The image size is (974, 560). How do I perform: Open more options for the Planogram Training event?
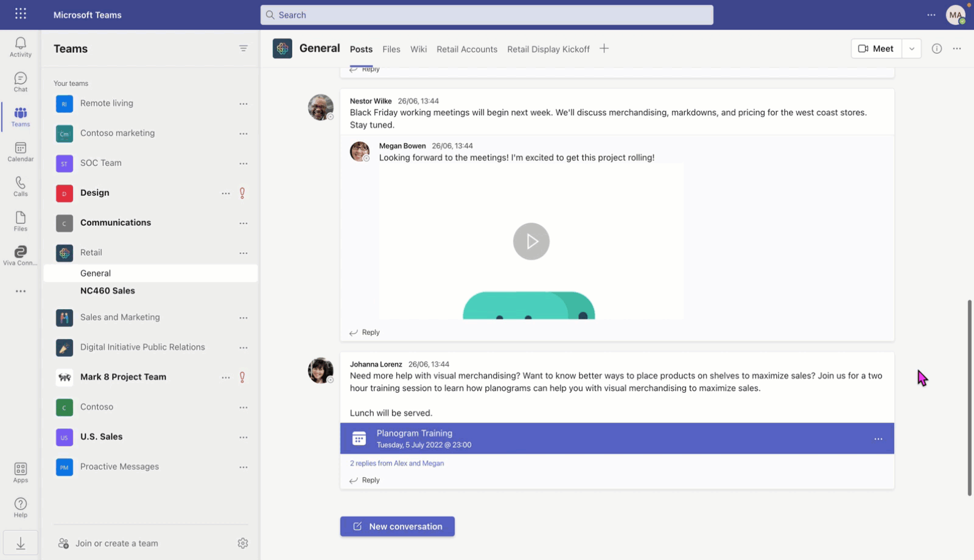[x=878, y=438]
